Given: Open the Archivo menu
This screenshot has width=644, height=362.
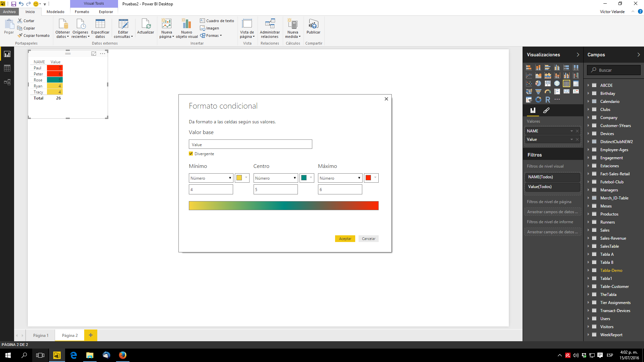Looking at the screenshot, I should pos(9,12).
